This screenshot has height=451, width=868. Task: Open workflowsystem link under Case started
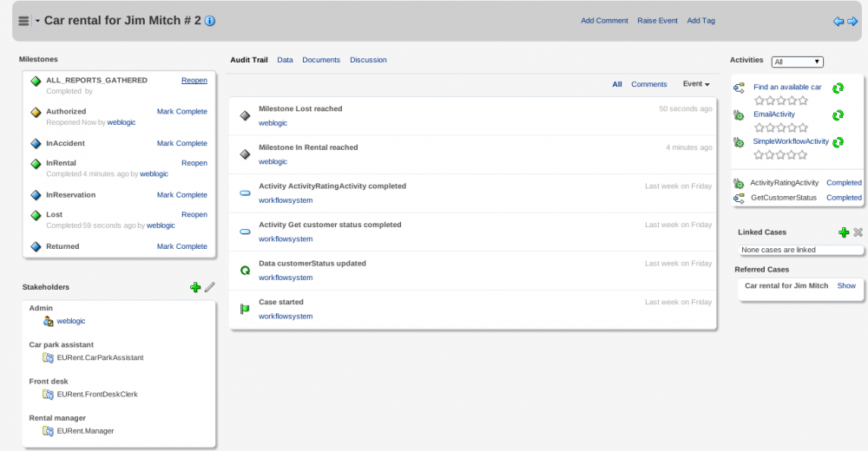(286, 316)
